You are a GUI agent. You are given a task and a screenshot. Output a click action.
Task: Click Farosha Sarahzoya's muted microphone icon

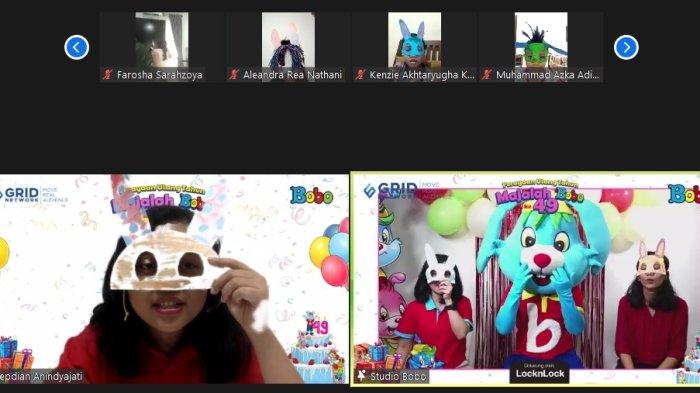(107, 75)
